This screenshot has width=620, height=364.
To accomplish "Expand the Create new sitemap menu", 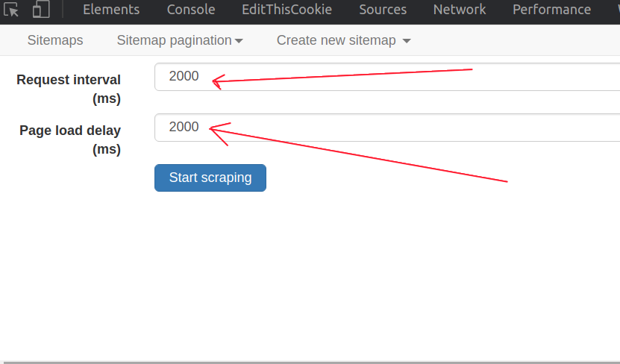I will 344,40.
